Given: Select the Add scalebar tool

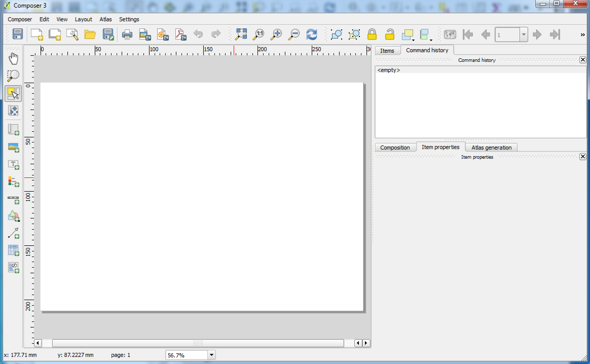Looking at the screenshot, I should [x=13, y=199].
